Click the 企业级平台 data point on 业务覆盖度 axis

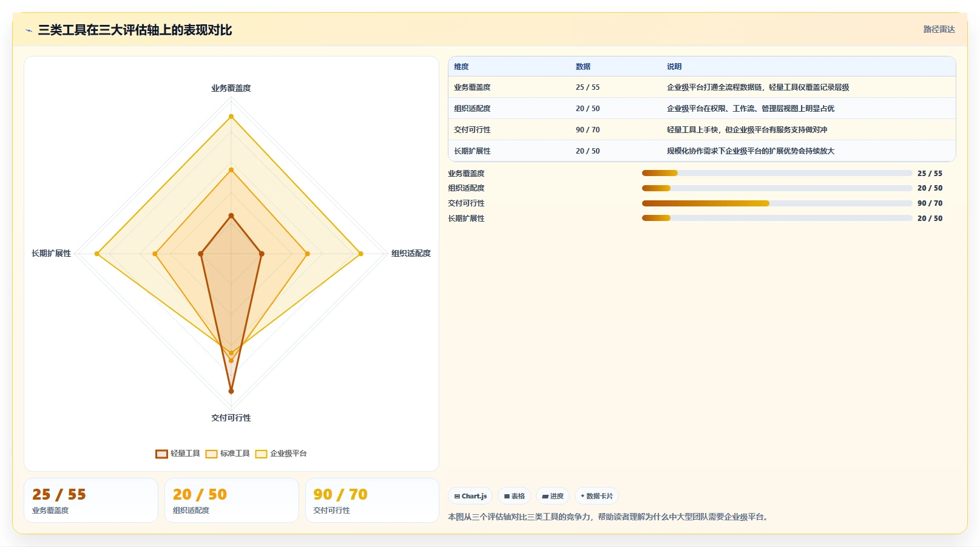point(231,117)
